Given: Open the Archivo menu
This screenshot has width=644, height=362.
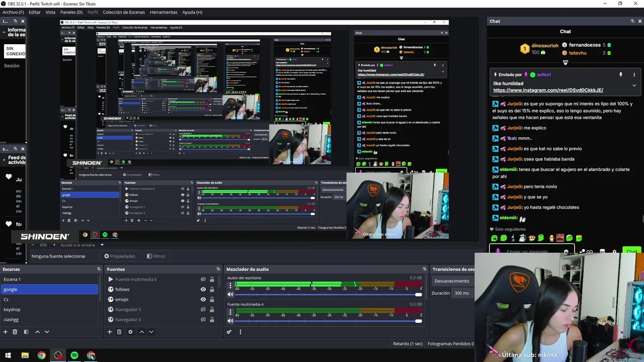Looking at the screenshot, I should pyautogui.click(x=13, y=12).
